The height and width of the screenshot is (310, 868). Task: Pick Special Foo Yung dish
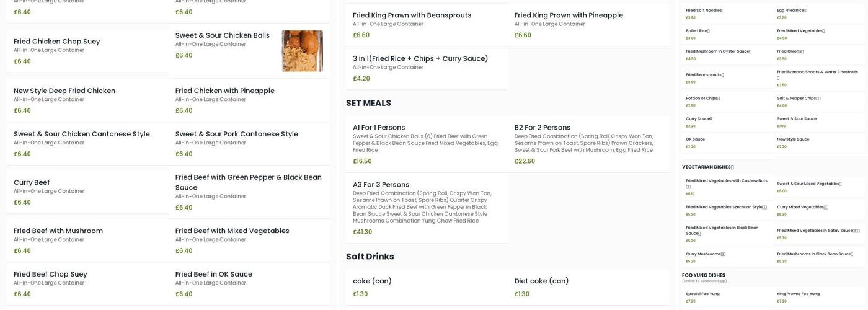[702, 294]
